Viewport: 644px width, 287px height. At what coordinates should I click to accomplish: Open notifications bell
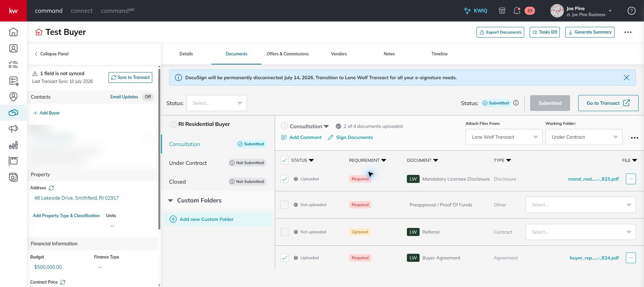click(517, 11)
